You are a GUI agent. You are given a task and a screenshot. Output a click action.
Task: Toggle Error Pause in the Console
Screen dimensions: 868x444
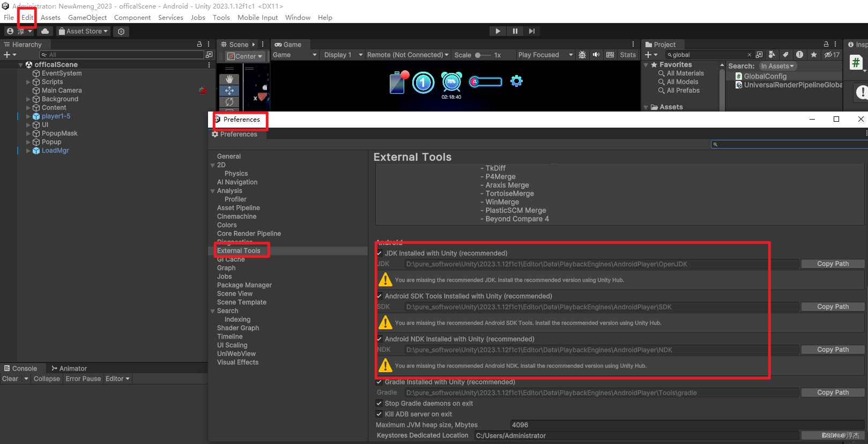83,379
